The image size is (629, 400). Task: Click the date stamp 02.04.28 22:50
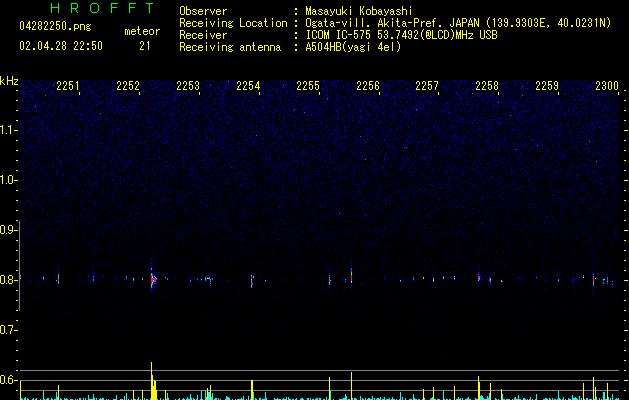[61, 46]
